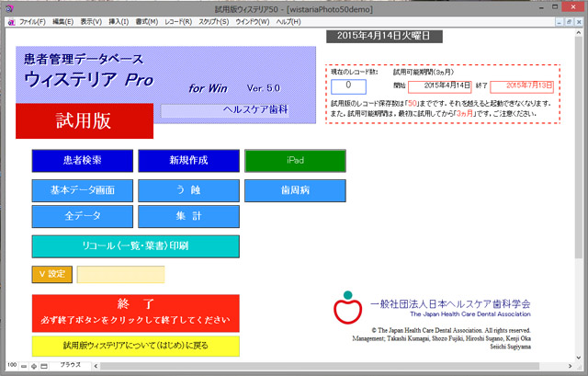This screenshot has width=588, height=376.
Task: Click the 患者検索 button
Action: click(83, 161)
